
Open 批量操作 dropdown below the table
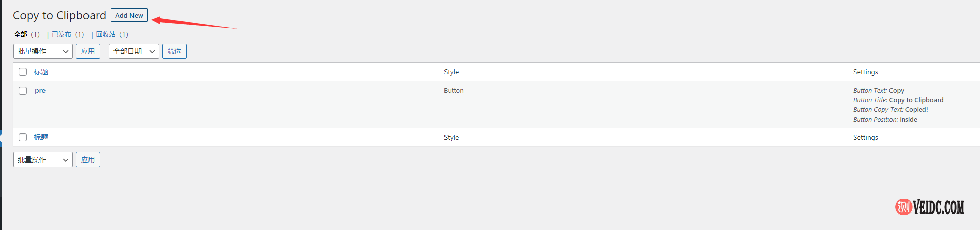[x=43, y=160]
